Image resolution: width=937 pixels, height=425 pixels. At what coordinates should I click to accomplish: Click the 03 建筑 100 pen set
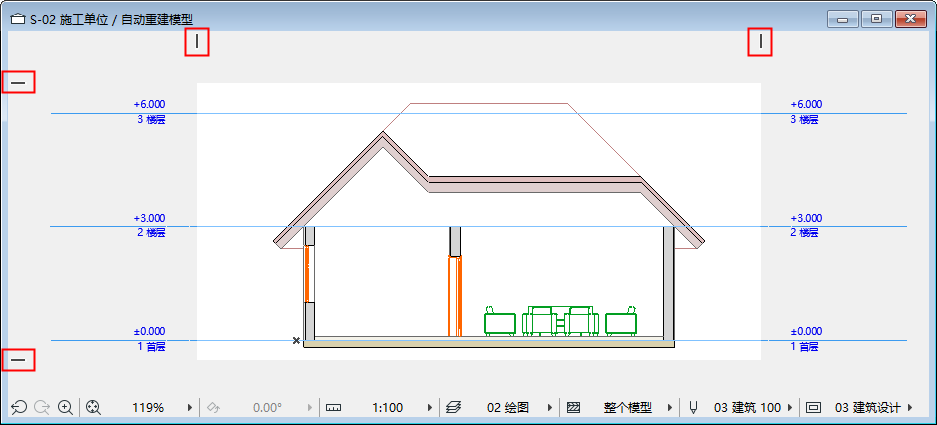coord(748,408)
